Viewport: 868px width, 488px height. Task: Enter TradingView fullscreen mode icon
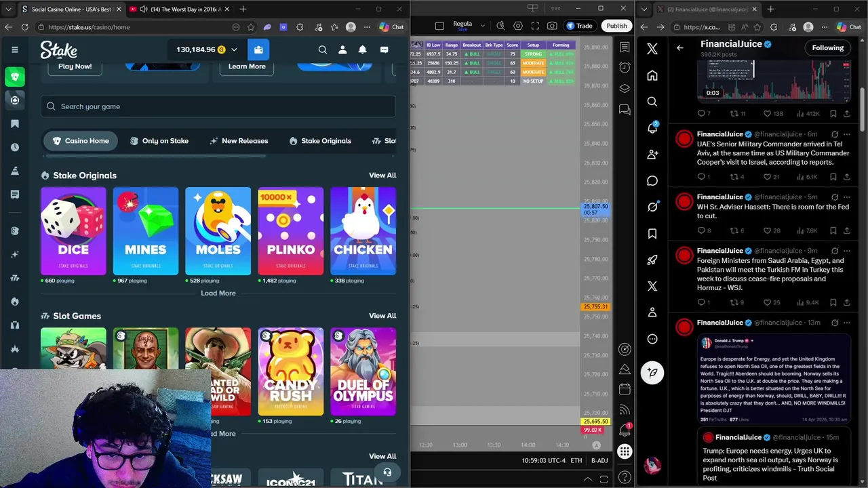535,26
